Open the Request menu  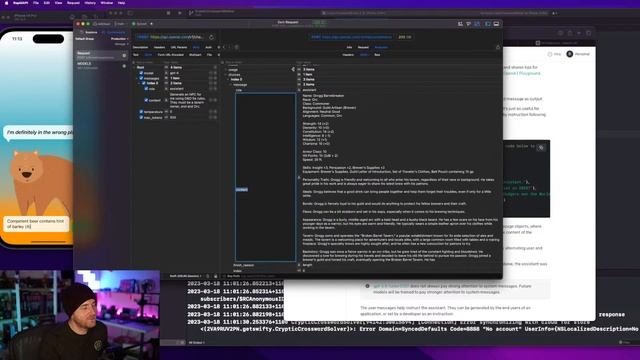pos(73,3)
